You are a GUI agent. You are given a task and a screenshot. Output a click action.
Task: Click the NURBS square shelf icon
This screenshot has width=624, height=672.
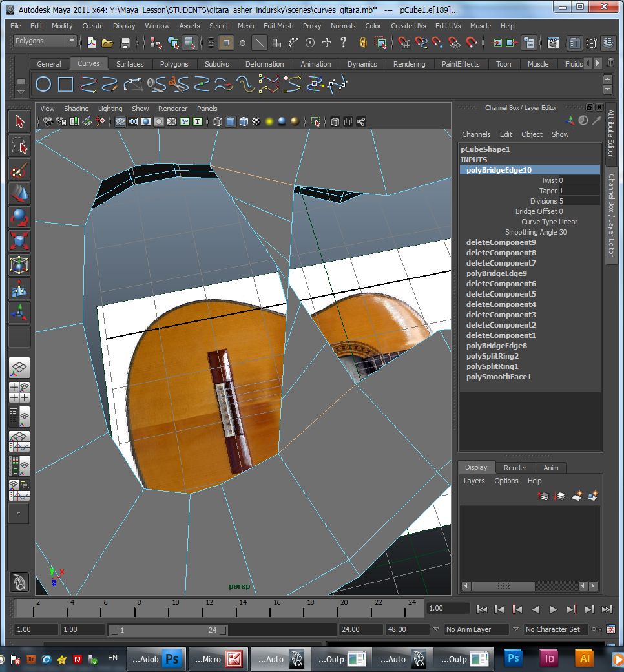point(65,85)
